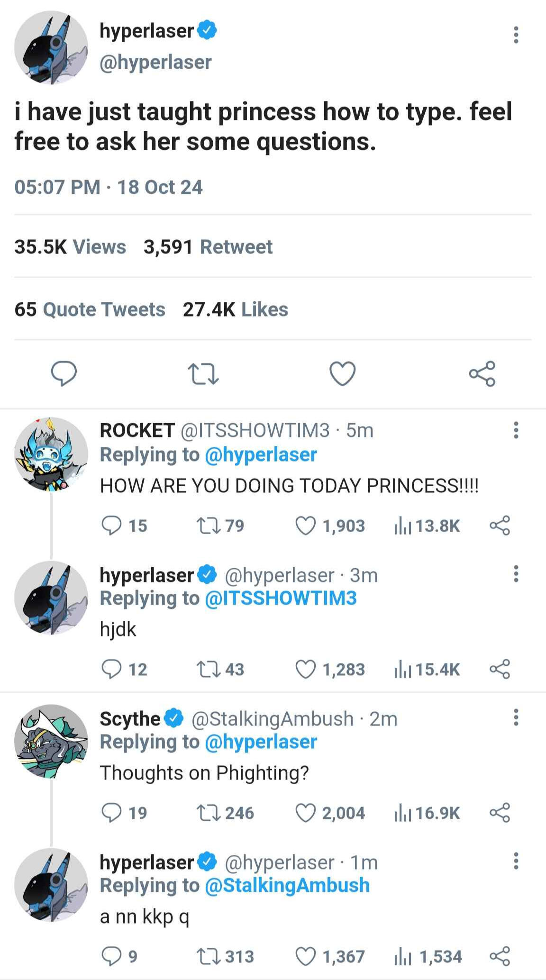Retweet Scythe's Phighting question
The width and height of the screenshot is (546, 980).
pyautogui.click(x=208, y=813)
